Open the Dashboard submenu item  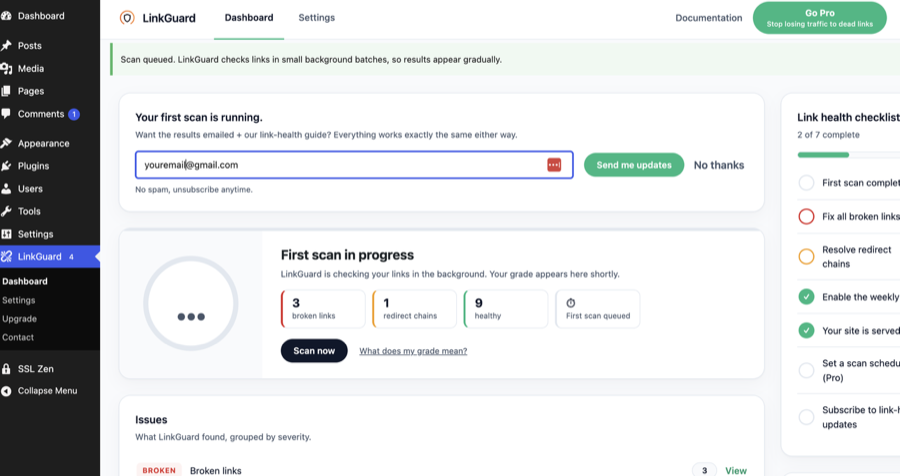[x=25, y=281]
